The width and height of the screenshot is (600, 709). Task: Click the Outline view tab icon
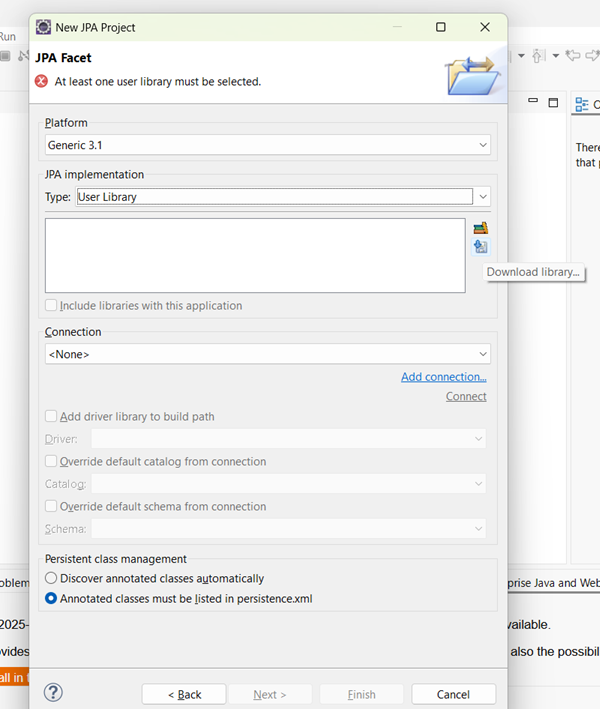point(582,104)
